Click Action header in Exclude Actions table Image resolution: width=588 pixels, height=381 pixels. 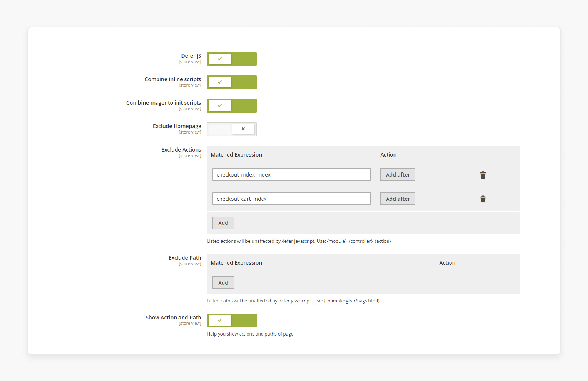pyautogui.click(x=388, y=155)
